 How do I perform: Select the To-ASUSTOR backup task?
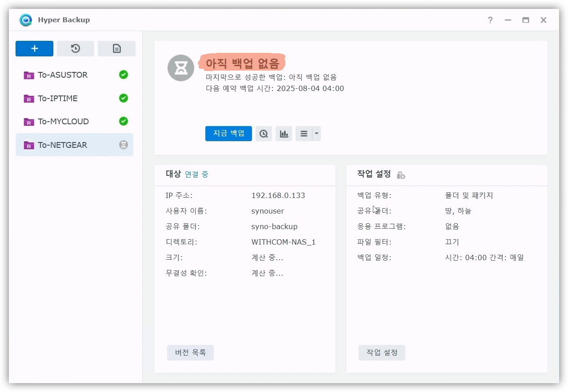(62, 75)
